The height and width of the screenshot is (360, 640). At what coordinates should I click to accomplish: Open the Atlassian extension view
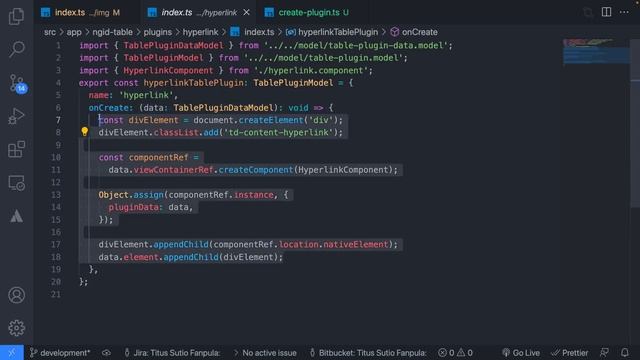tap(16, 216)
